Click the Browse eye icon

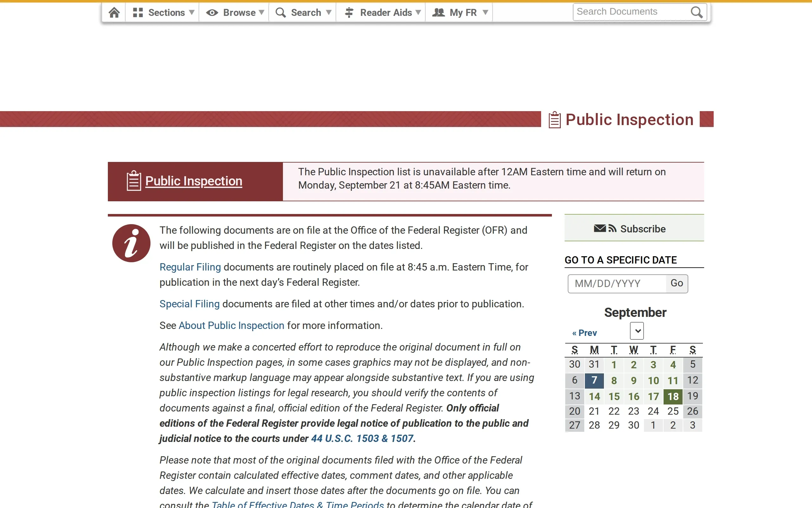[x=212, y=13]
